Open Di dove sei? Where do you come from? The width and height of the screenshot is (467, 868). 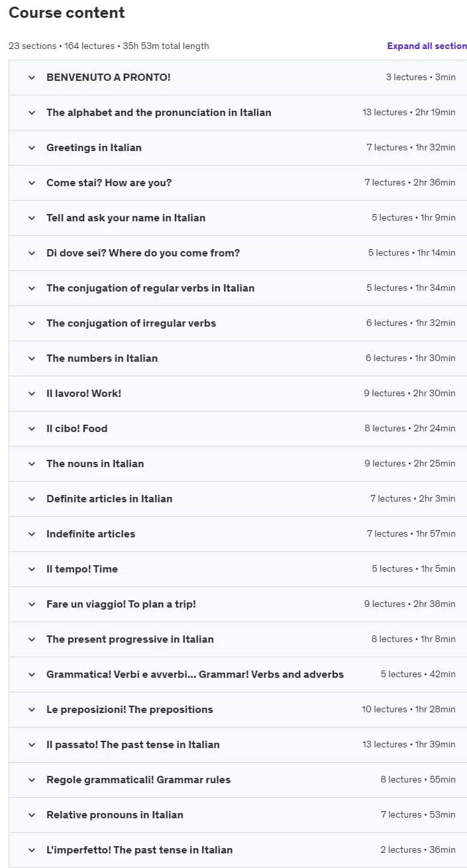tap(238, 253)
